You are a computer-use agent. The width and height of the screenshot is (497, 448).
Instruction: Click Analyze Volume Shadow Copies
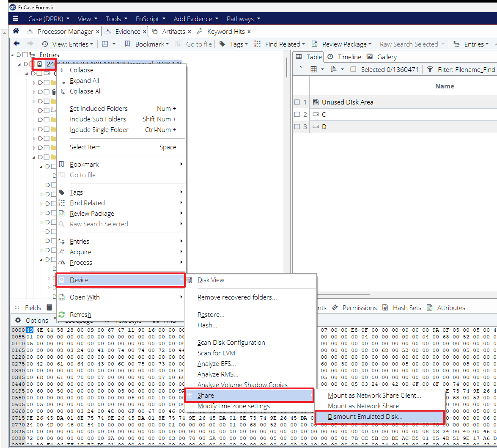click(x=245, y=385)
